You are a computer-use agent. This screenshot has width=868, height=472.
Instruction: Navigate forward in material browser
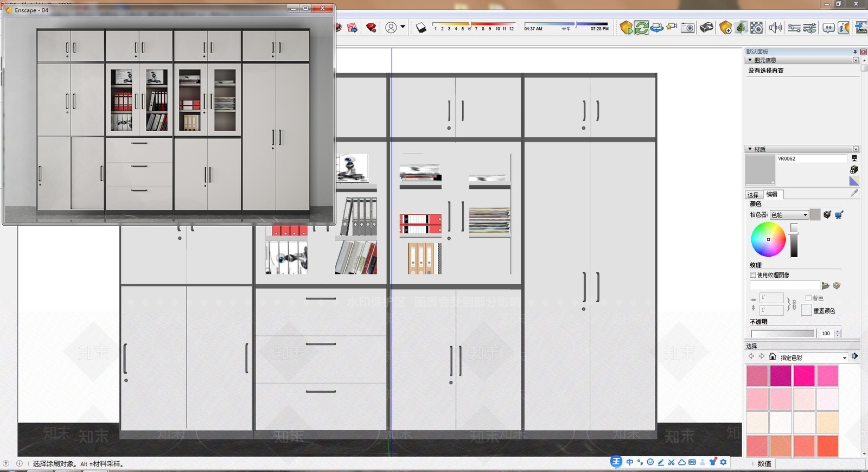[x=762, y=356]
